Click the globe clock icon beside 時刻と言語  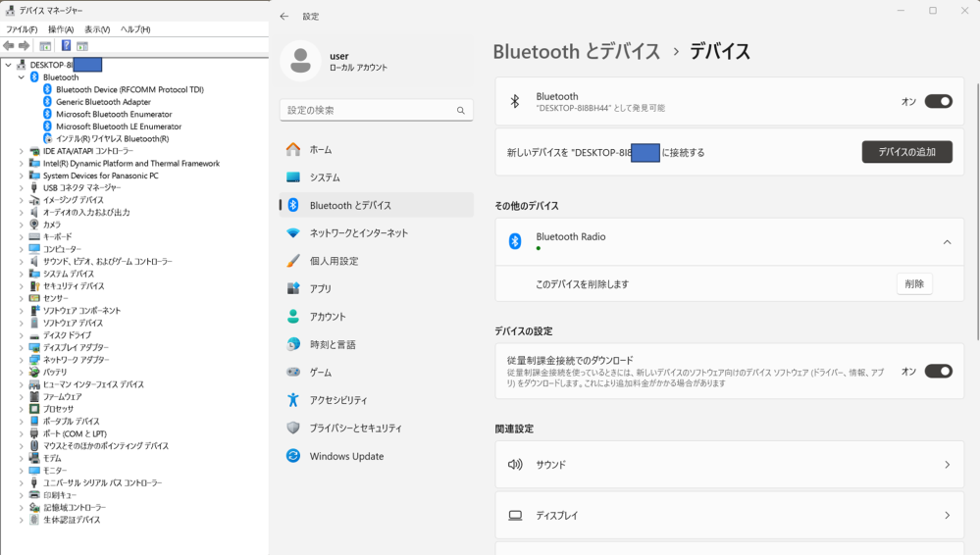[293, 344]
